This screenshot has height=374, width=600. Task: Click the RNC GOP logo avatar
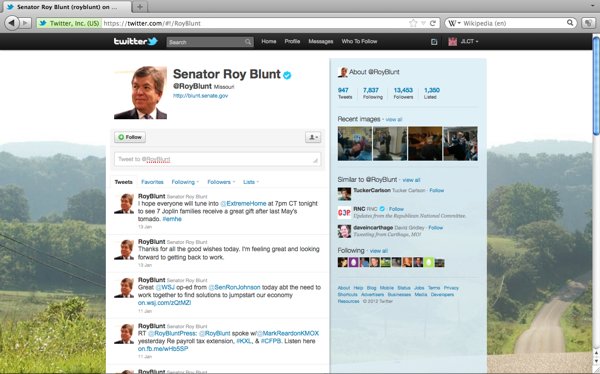tap(344, 212)
